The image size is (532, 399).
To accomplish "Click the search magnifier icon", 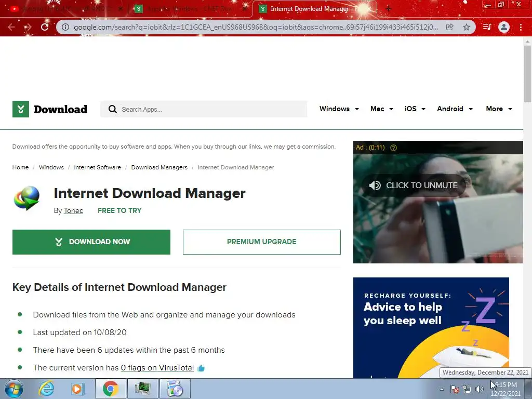I will 112,109.
